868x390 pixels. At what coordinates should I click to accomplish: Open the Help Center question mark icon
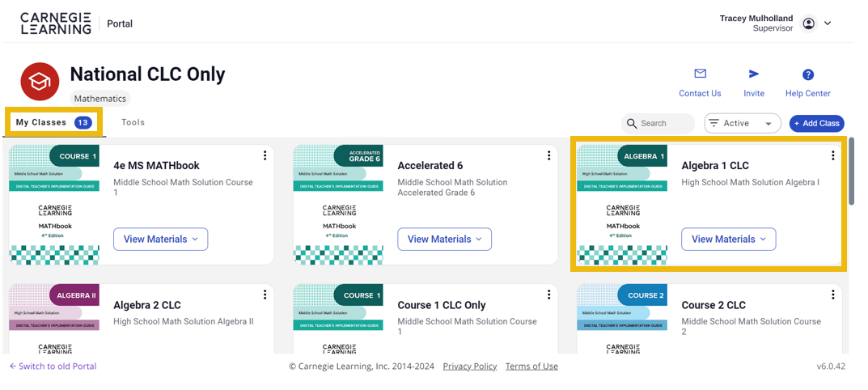tap(808, 74)
